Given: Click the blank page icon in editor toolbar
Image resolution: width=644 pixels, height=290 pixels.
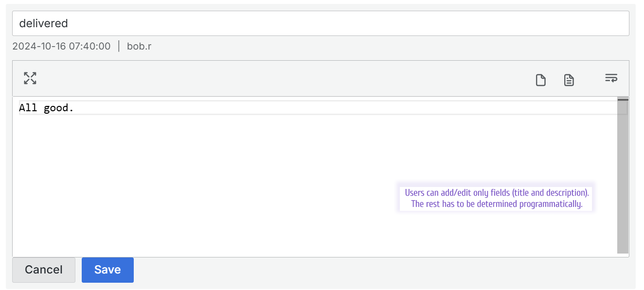Looking at the screenshot, I should tap(540, 80).
